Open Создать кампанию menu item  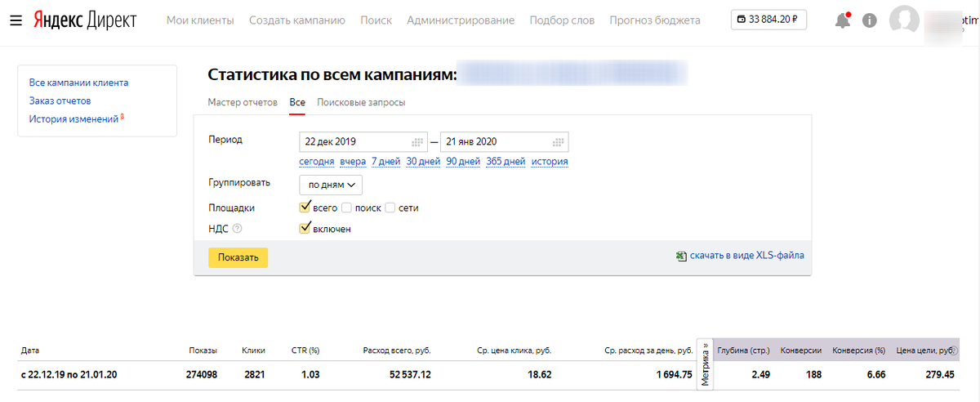coord(297,20)
